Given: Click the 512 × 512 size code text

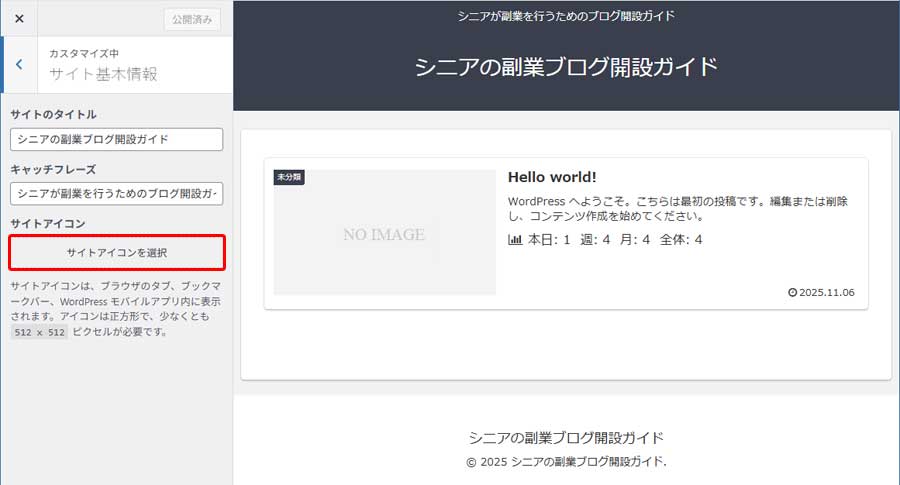Looking at the screenshot, I should tap(39, 332).
